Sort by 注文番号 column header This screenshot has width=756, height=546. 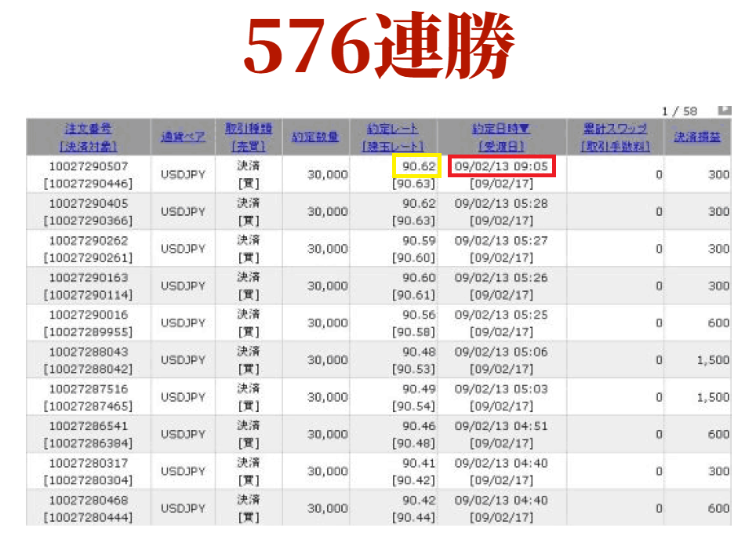88,129
